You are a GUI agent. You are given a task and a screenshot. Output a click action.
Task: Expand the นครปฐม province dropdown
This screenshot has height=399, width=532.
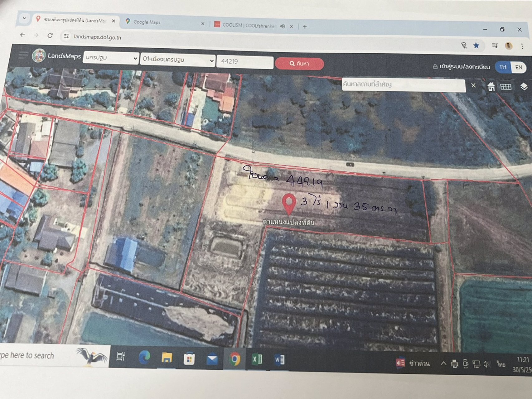111,58
